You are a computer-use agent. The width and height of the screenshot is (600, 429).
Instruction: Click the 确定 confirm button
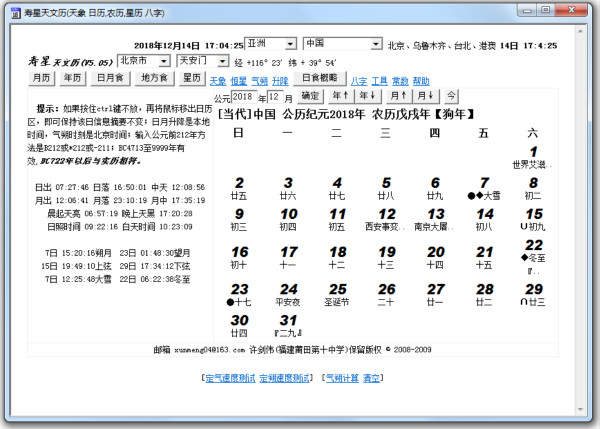point(310,96)
